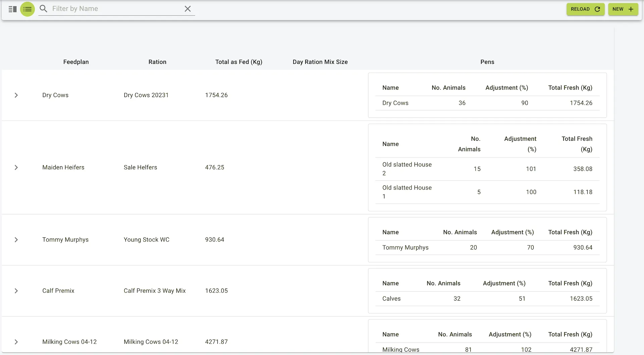Expand the Tommy Murphys feedplan row
This screenshot has width=644, height=355.
click(x=16, y=240)
